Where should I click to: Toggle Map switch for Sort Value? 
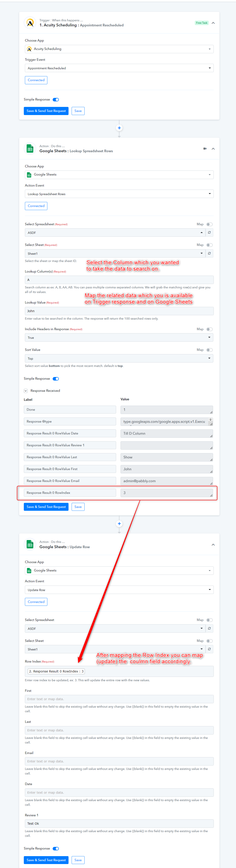click(209, 350)
